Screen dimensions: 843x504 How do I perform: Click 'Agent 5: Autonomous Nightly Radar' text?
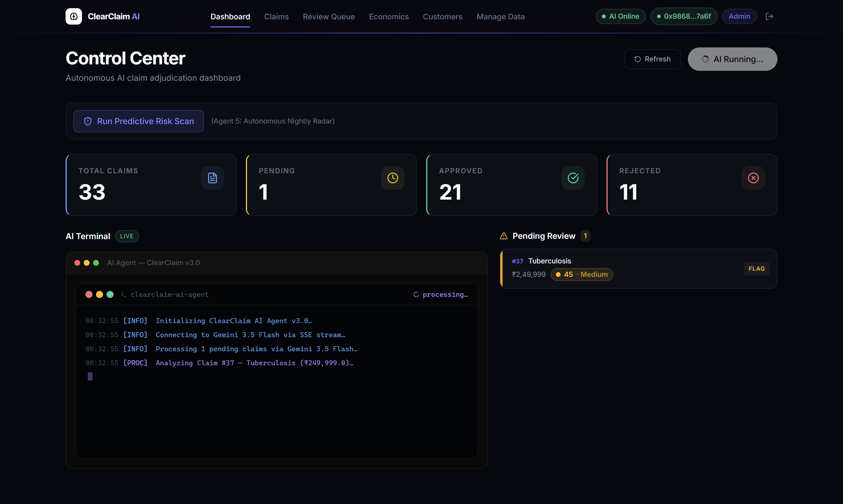(x=273, y=121)
